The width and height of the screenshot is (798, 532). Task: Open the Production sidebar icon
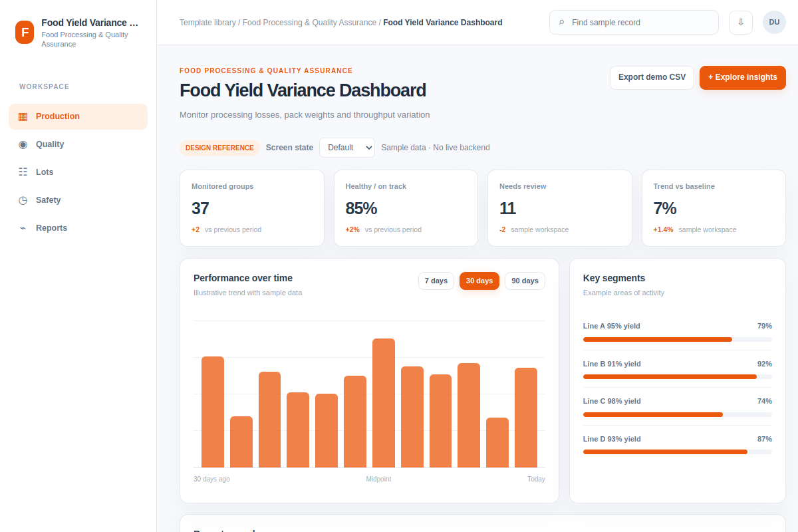[x=23, y=116]
